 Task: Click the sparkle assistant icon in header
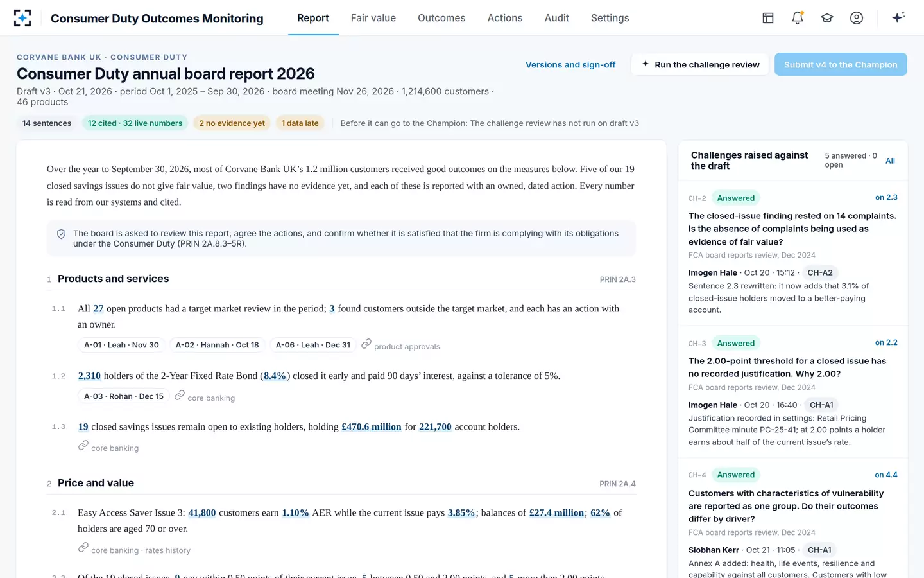tap(898, 17)
